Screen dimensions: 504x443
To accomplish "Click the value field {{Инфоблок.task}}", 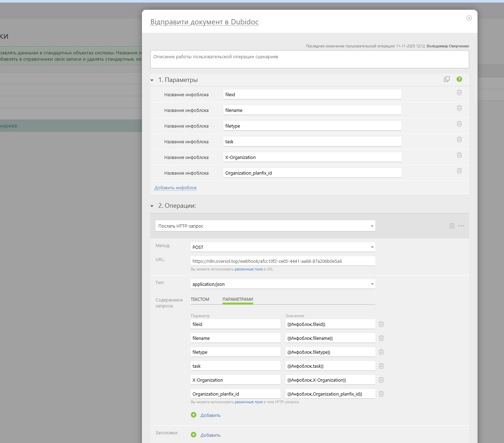I will [x=330, y=366].
